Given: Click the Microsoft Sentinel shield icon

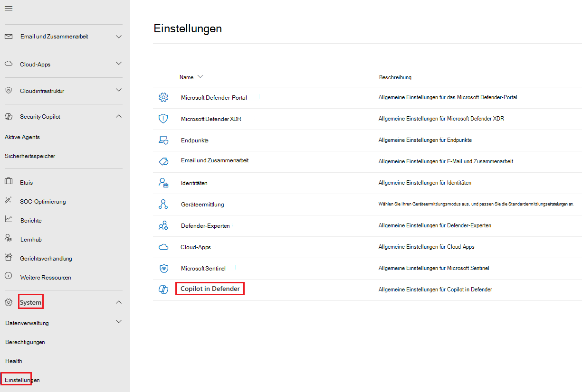Looking at the screenshot, I should tap(163, 268).
